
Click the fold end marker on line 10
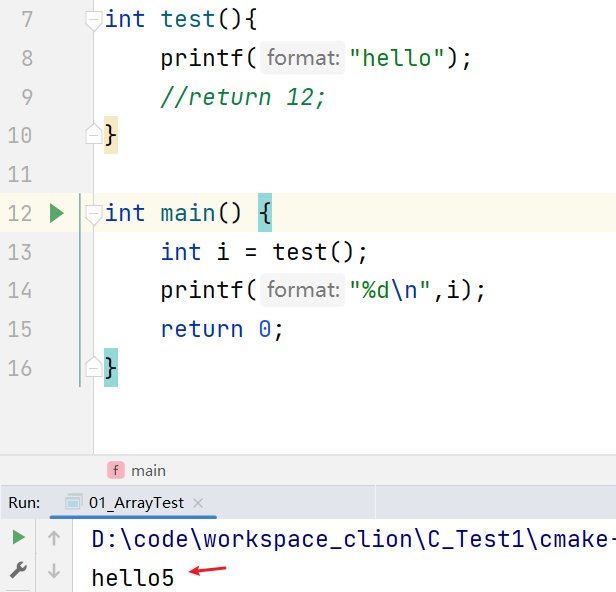pyautogui.click(x=93, y=134)
